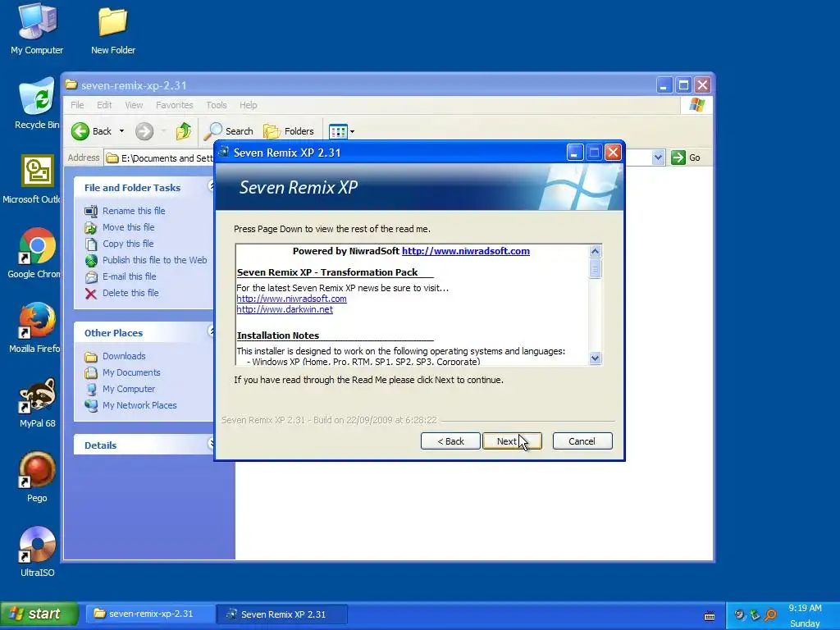Launch UltraISO desktop shortcut

point(37,552)
